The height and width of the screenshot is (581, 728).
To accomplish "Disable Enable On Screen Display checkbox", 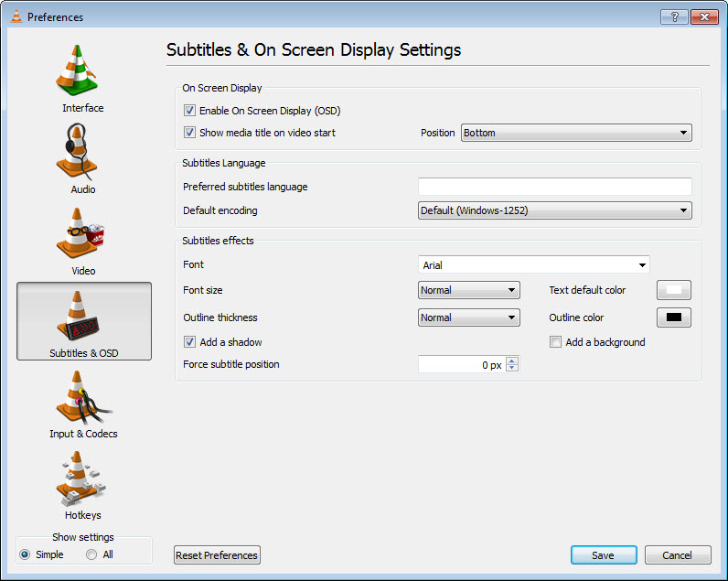I will point(190,111).
